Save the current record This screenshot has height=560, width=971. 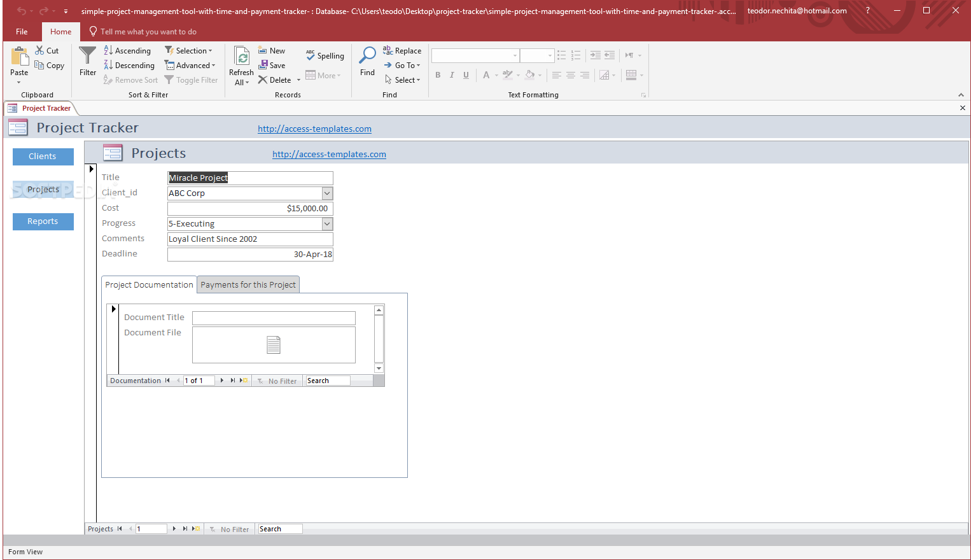(x=272, y=65)
